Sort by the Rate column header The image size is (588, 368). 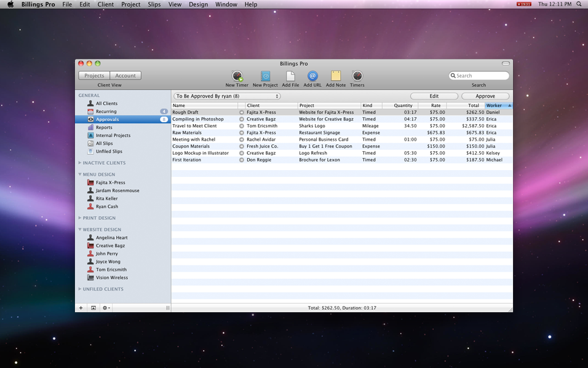tap(432, 106)
